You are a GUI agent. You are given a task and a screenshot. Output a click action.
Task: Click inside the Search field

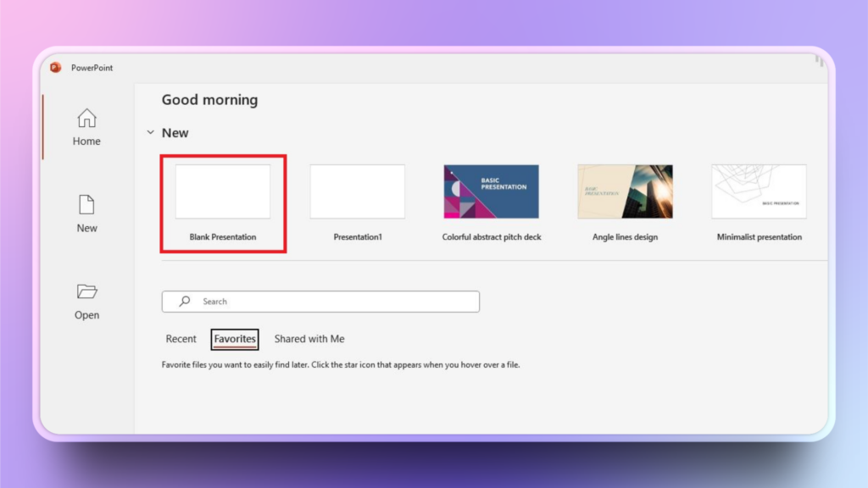(x=320, y=302)
